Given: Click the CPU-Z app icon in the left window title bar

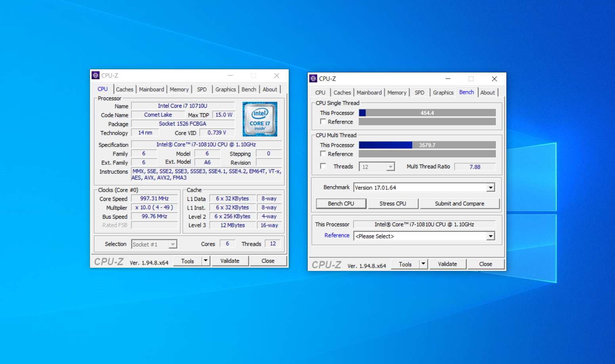Looking at the screenshot, I should [x=96, y=75].
